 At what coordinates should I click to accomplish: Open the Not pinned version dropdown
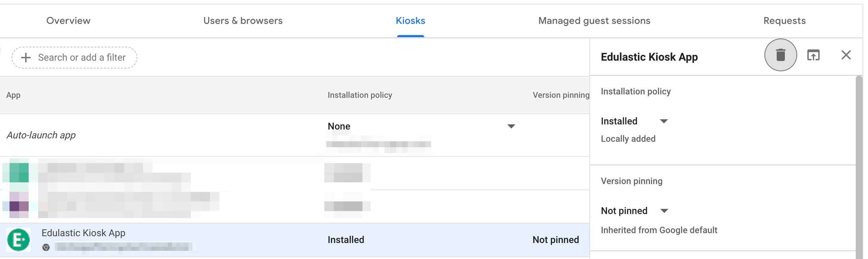click(x=634, y=211)
